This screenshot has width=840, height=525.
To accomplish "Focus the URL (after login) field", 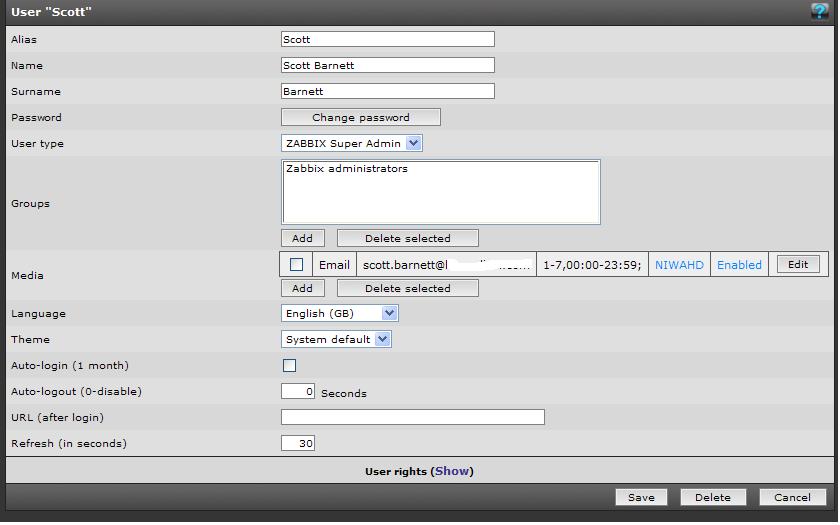I will coord(412,418).
